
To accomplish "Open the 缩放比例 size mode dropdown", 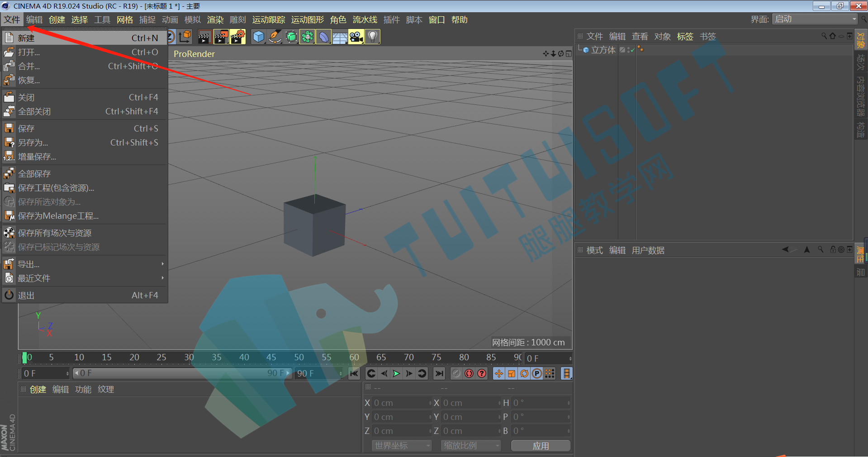I will coord(471,446).
